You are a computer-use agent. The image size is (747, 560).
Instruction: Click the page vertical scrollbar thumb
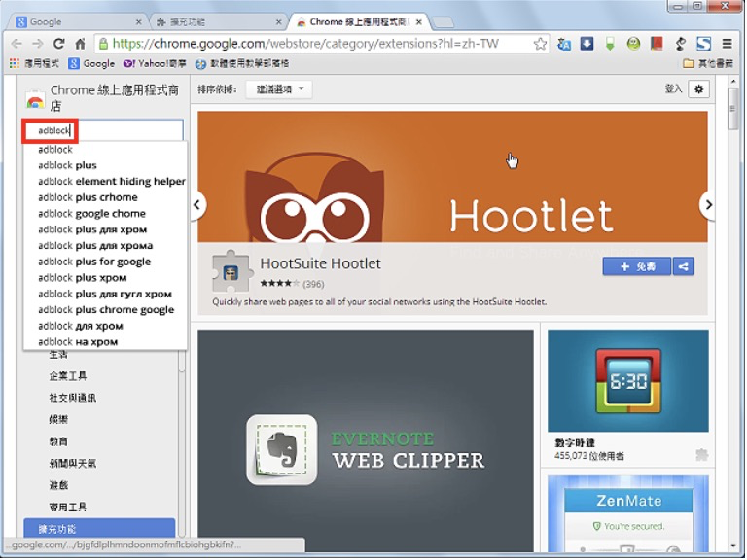coord(732,109)
